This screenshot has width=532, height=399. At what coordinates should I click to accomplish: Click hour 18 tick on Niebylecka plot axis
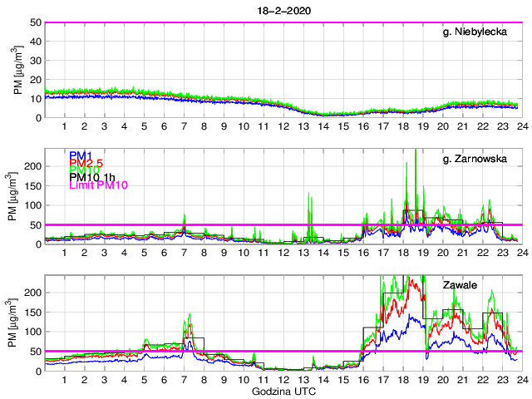point(402,126)
